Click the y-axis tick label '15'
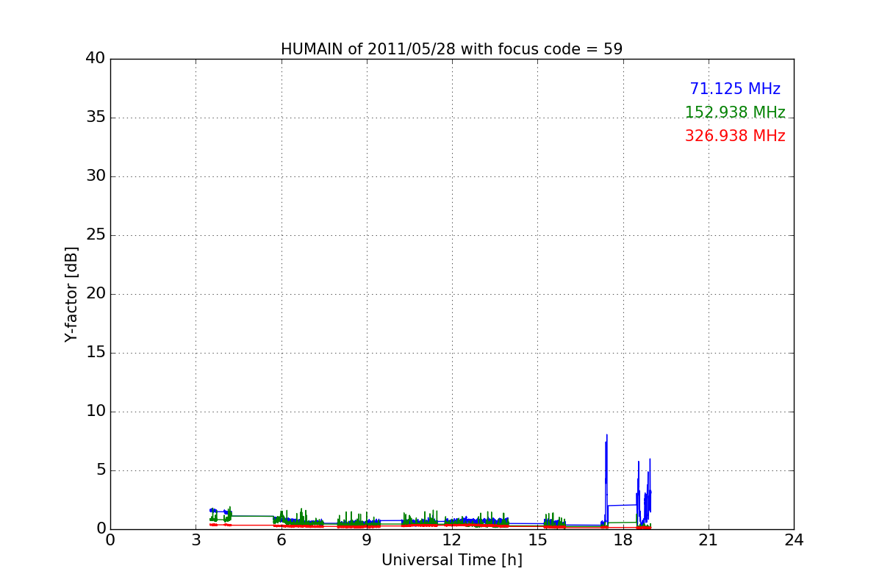Image resolution: width=882 pixels, height=588 pixels. [96, 353]
